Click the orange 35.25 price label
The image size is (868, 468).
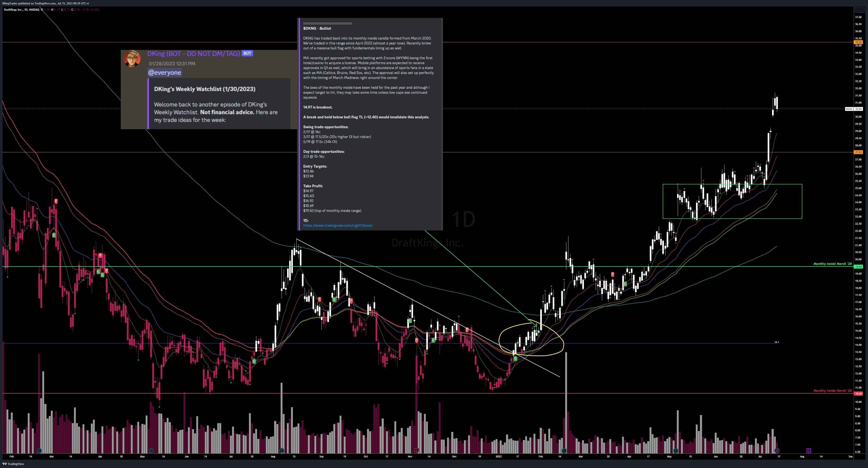click(858, 43)
